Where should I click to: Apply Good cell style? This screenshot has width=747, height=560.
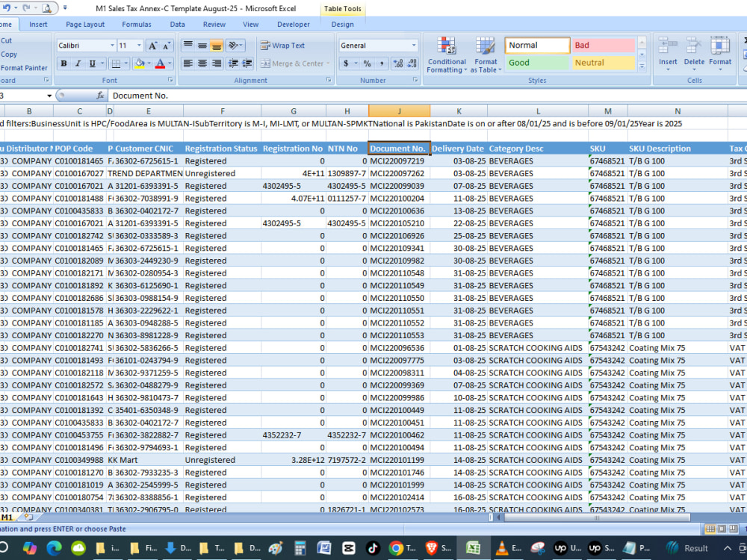(x=537, y=63)
